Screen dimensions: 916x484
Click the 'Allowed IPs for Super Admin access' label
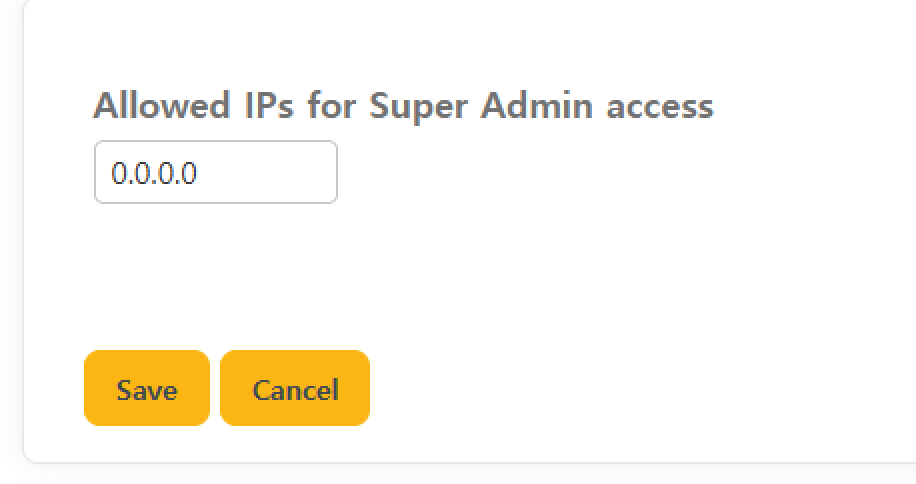coord(403,106)
